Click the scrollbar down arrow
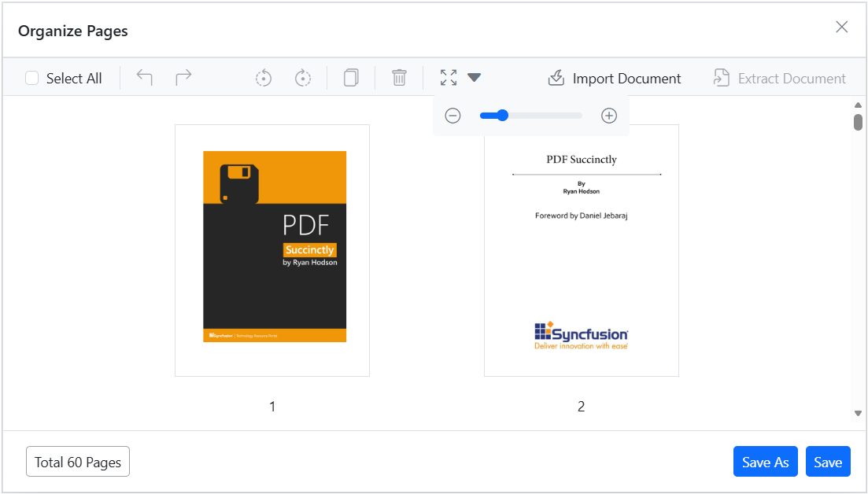The image size is (868, 494). click(x=858, y=413)
